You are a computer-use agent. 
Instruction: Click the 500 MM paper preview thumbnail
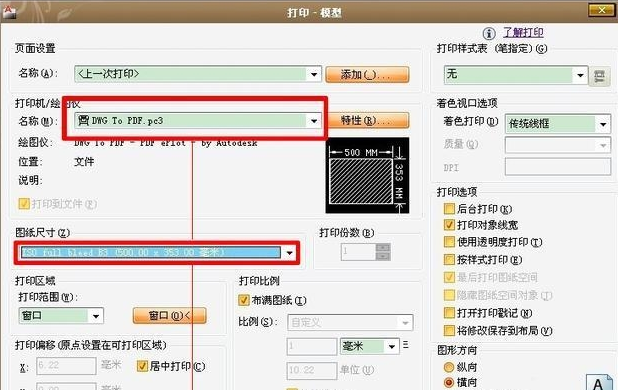367,176
